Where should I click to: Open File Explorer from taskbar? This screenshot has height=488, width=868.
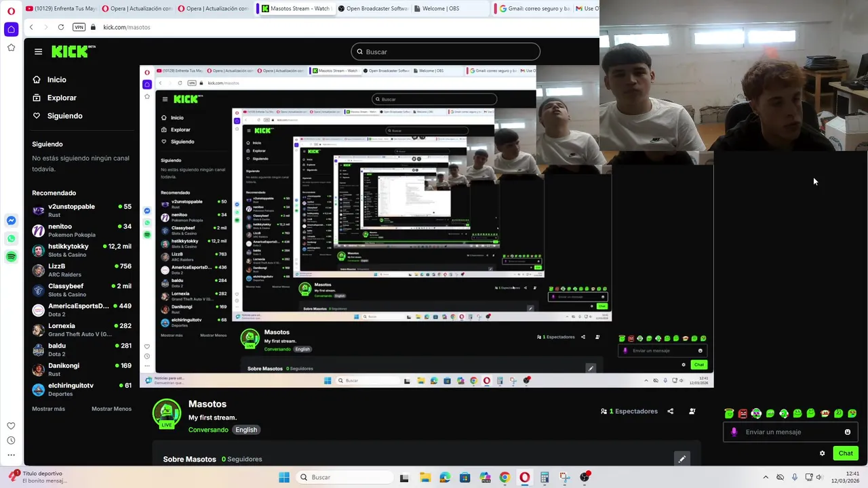(425, 477)
